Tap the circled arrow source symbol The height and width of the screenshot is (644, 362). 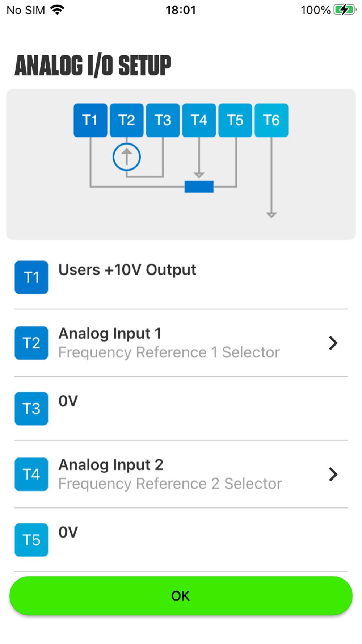tap(126, 157)
